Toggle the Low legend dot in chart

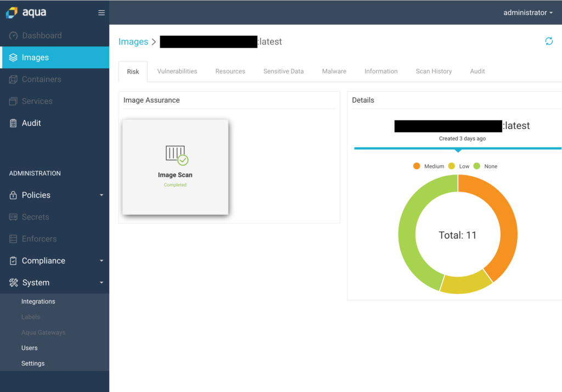tap(452, 166)
